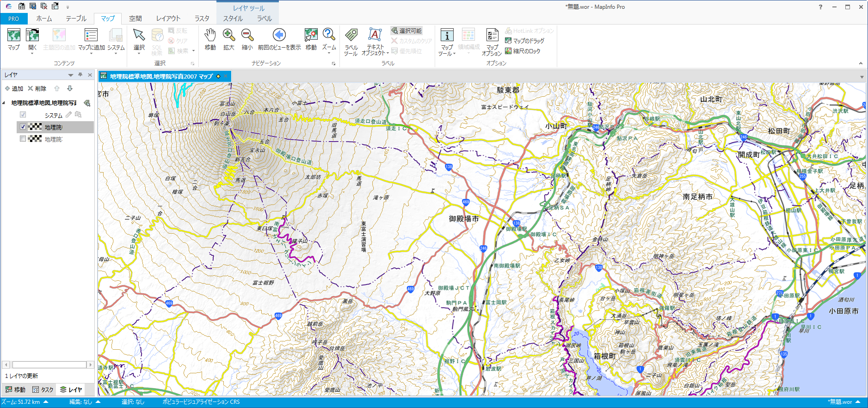This screenshot has height=408, width=868.
Task: Click the help question mark in title bar
Action: [x=820, y=7]
